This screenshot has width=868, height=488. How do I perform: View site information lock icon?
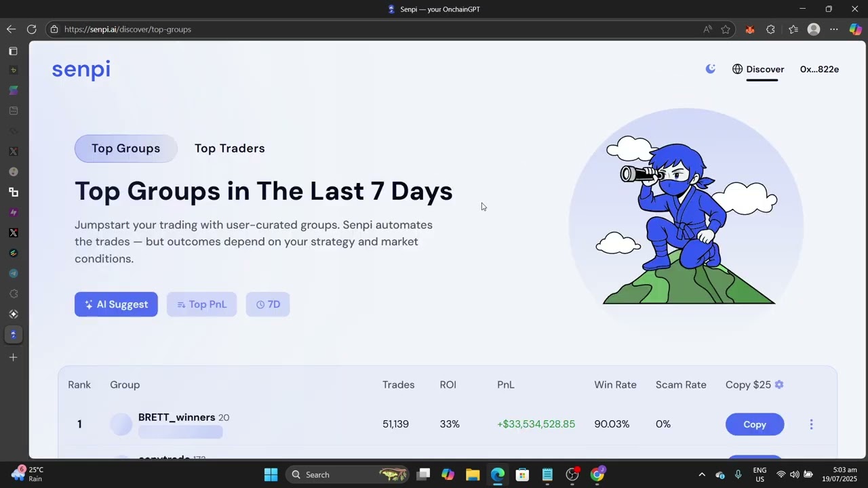[x=54, y=29]
